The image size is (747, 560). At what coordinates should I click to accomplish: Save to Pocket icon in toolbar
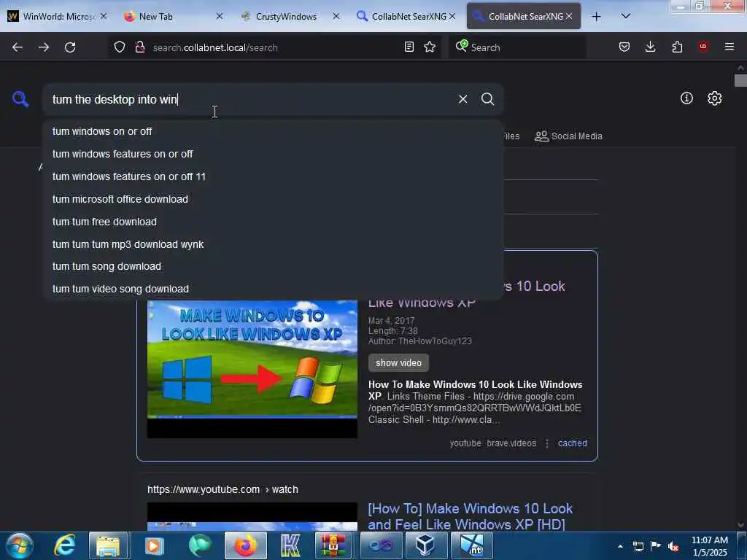click(x=624, y=47)
